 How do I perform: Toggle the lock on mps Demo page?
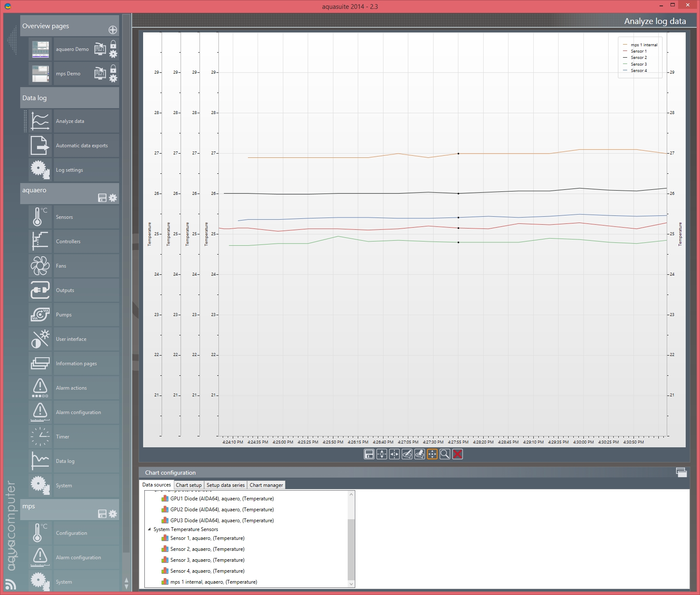click(113, 69)
